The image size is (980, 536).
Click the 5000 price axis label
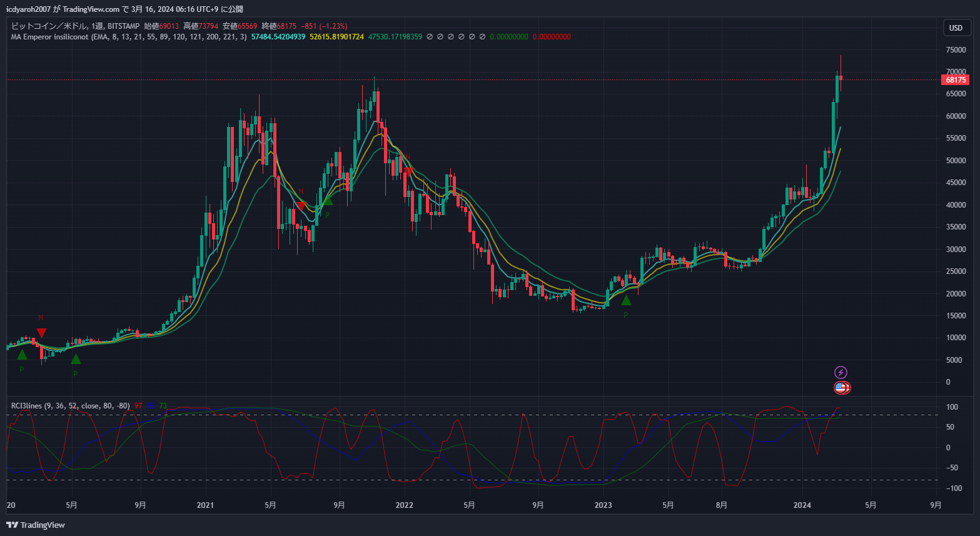[x=954, y=360]
